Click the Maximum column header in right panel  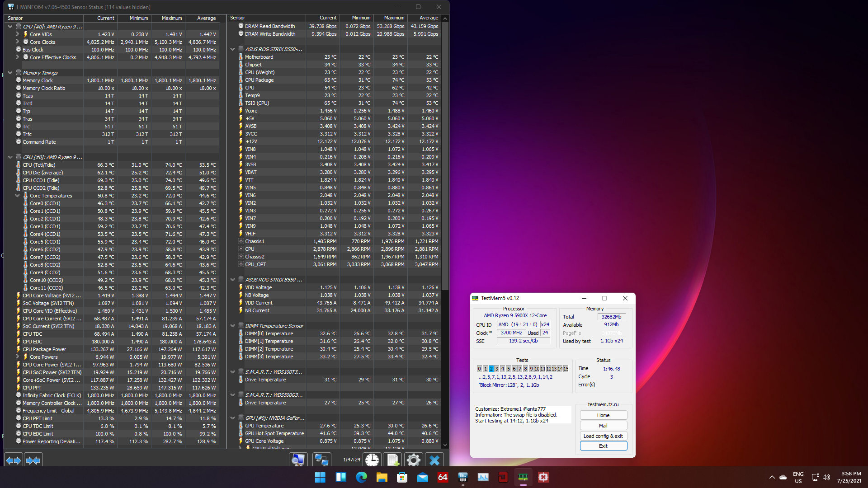point(391,18)
